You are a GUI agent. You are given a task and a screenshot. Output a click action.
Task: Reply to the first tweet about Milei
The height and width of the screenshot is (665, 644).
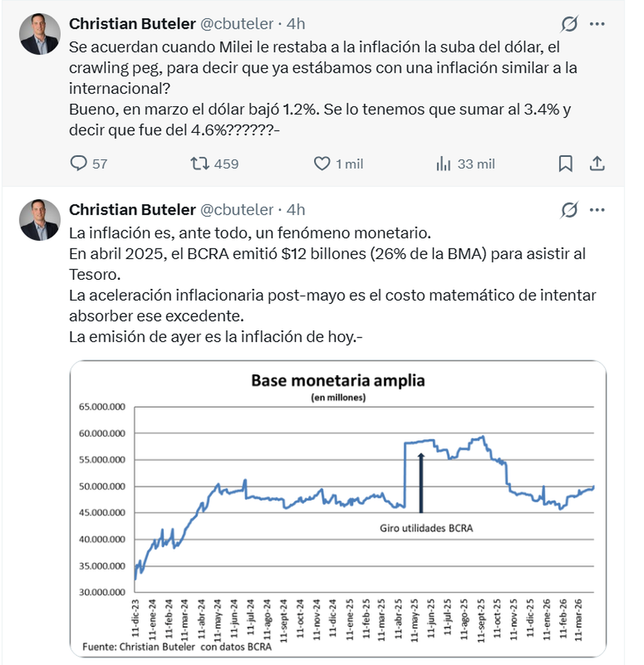(79, 163)
